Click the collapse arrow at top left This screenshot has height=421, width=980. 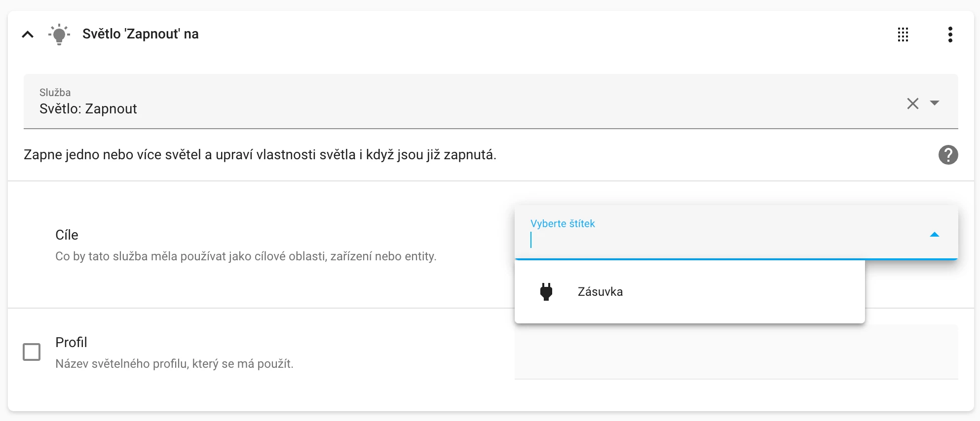tap(28, 34)
